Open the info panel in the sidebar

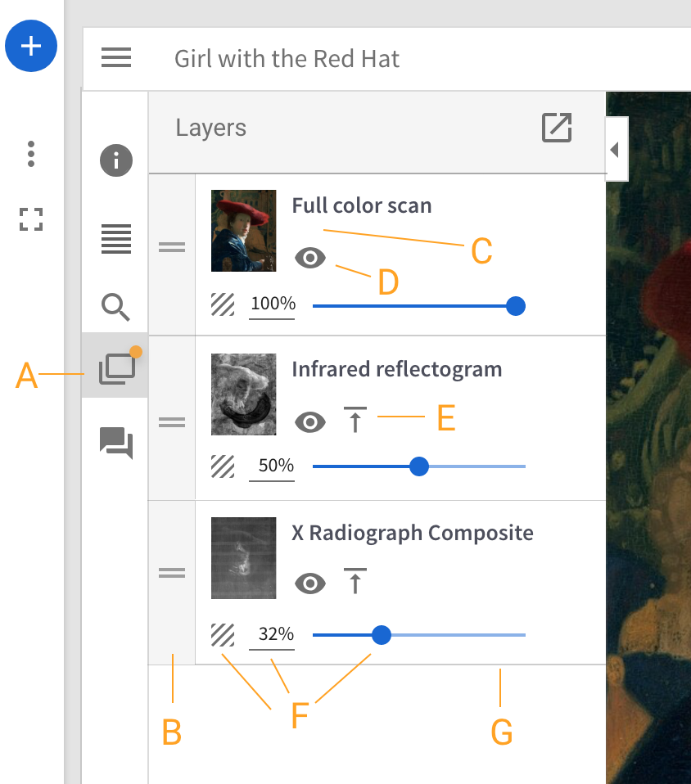[115, 160]
